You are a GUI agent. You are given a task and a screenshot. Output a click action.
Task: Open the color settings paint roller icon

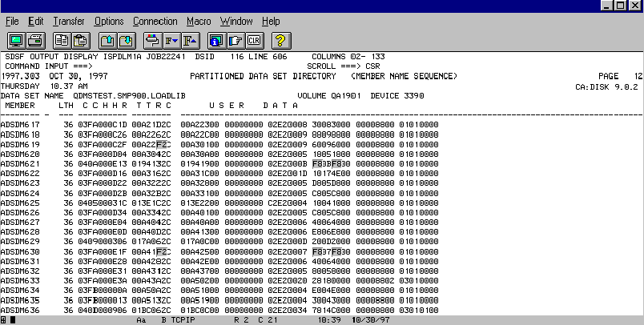click(153, 41)
